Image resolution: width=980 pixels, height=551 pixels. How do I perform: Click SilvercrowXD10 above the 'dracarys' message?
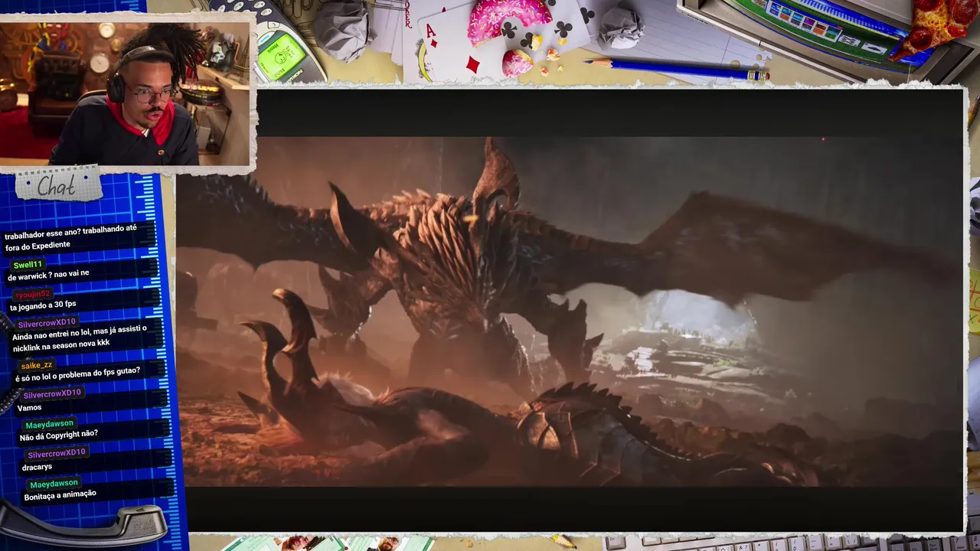[x=57, y=454]
